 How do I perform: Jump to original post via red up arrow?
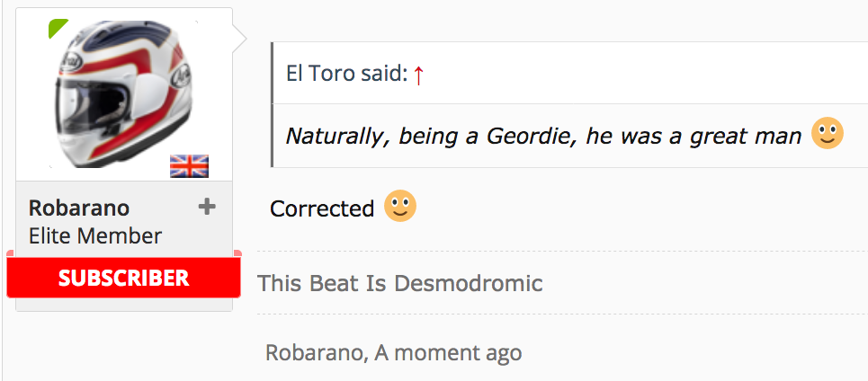coord(419,75)
